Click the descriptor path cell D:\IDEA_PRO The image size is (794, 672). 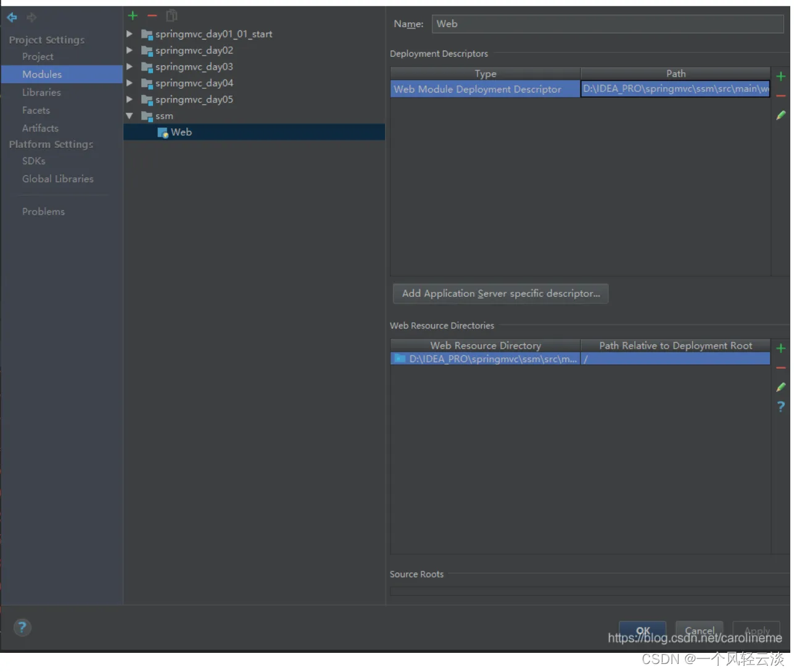(x=676, y=89)
